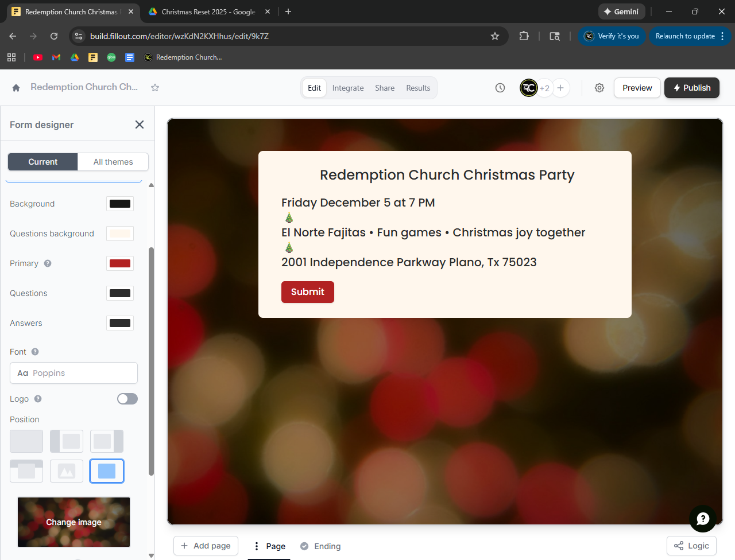
Task: Open the Logic panel
Action: 691,546
